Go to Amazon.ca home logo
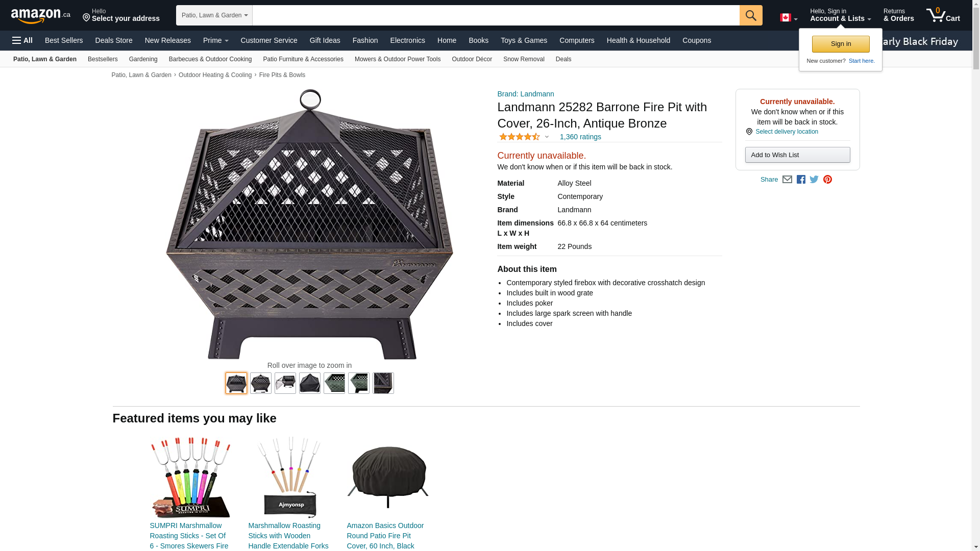This screenshot has width=980, height=551. (41, 16)
